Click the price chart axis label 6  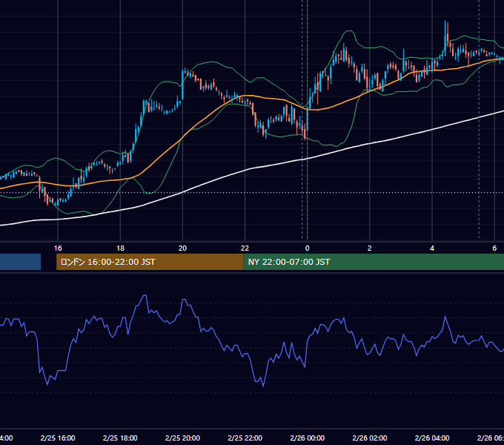click(x=494, y=248)
